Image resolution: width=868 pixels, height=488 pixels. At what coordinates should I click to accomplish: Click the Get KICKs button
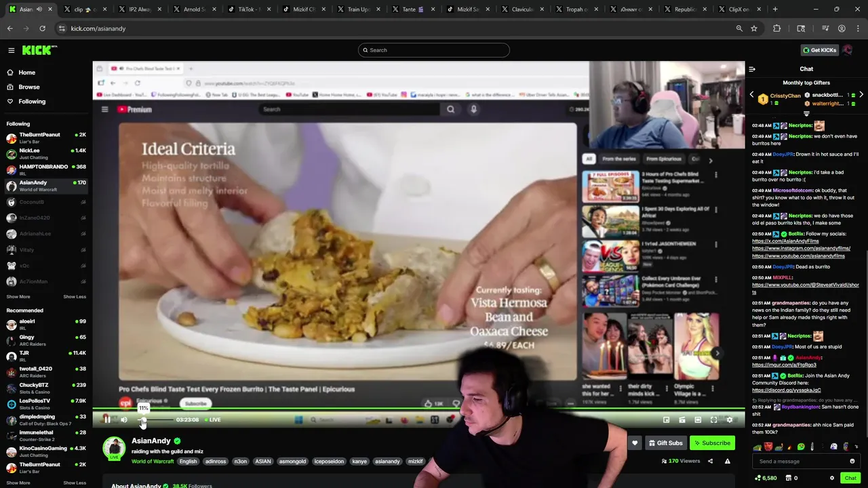coord(820,50)
